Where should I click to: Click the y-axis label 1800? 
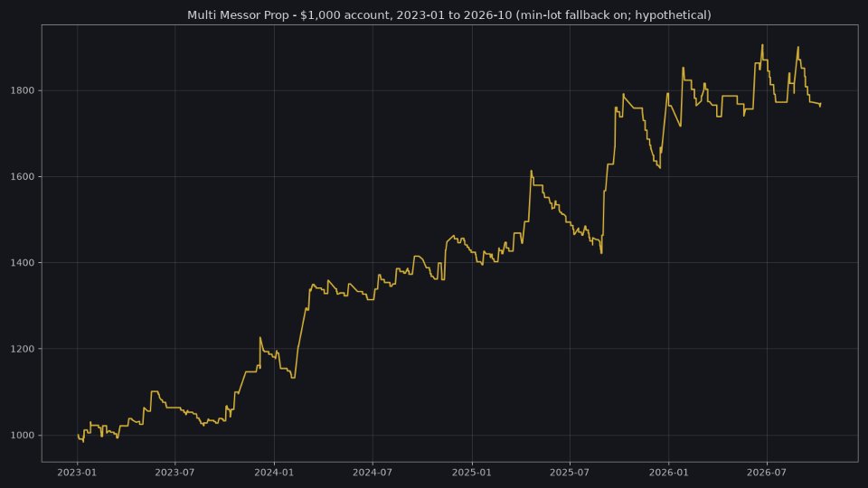(x=22, y=90)
